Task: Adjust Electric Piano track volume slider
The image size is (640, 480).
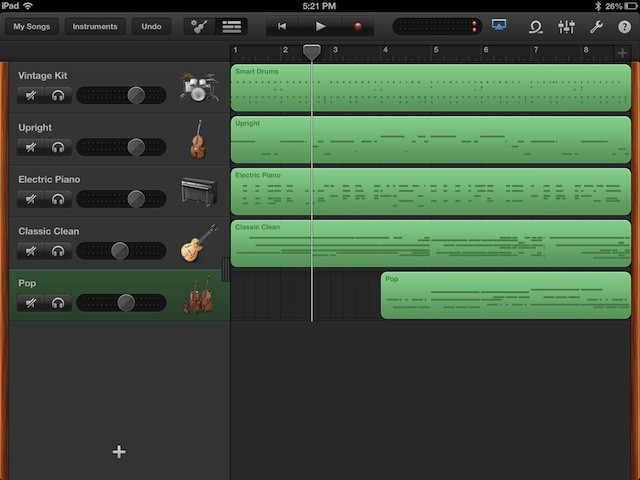Action: click(x=121, y=199)
